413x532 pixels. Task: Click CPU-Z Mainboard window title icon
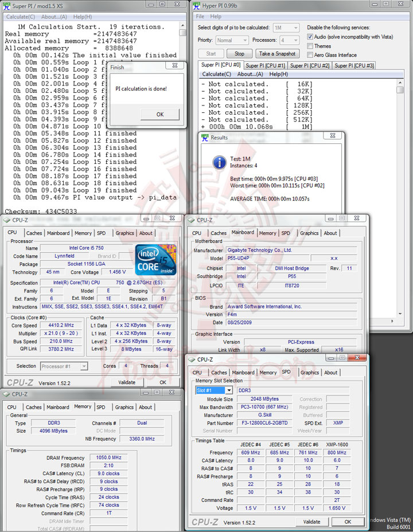192,220
